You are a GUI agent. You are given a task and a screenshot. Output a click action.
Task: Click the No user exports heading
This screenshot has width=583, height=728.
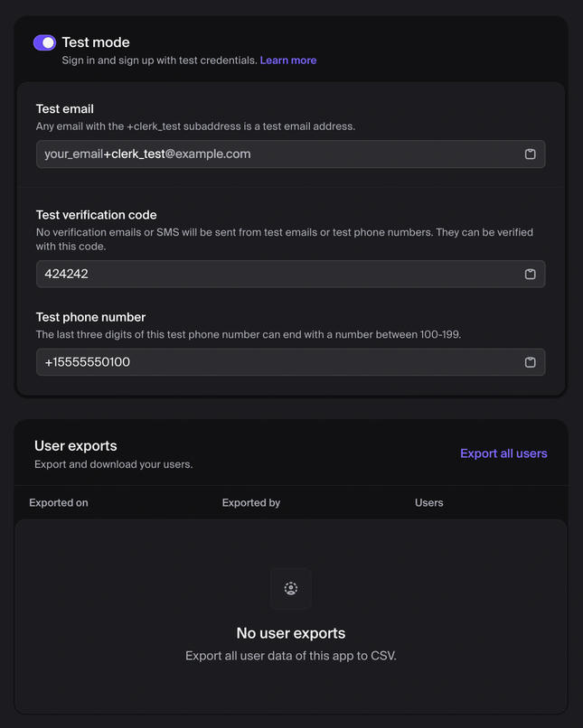tap(290, 633)
